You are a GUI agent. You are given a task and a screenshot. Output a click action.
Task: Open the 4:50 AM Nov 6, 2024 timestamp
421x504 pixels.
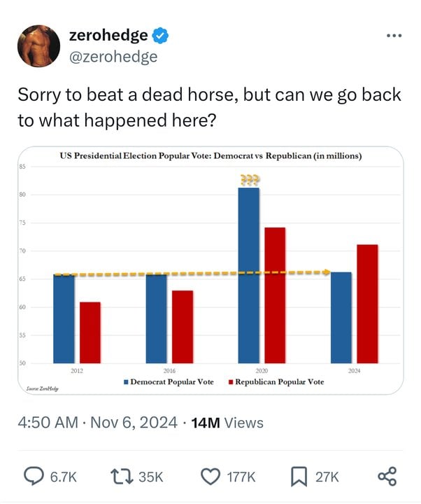tap(98, 422)
